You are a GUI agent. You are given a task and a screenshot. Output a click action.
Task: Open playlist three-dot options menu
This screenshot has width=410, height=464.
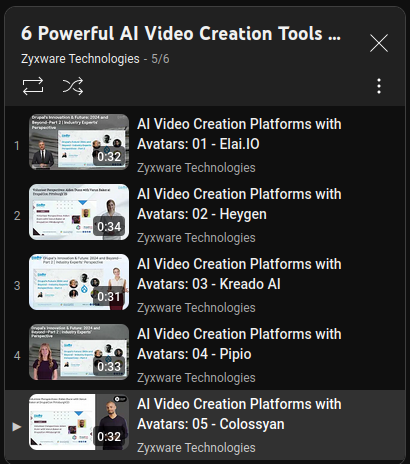(x=379, y=86)
